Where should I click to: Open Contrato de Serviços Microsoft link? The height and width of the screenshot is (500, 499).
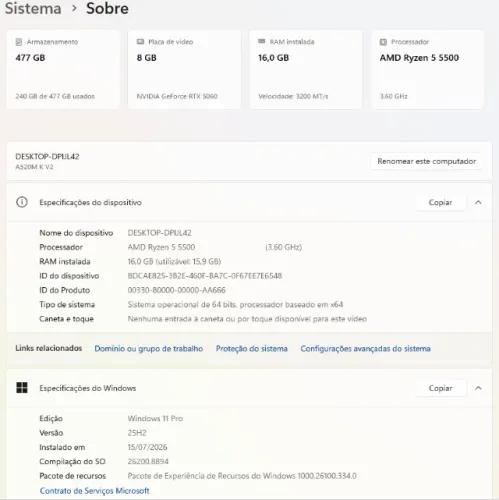click(x=95, y=491)
